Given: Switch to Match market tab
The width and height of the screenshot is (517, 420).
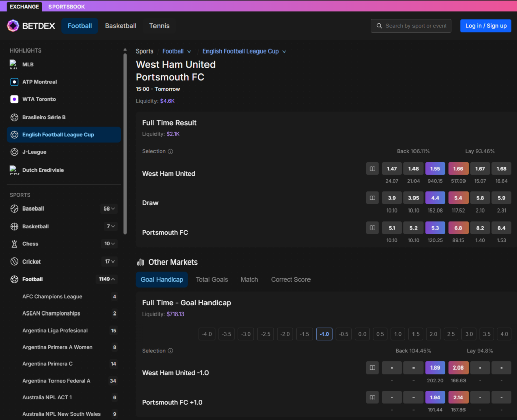Looking at the screenshot, I should tap(249, 280).
